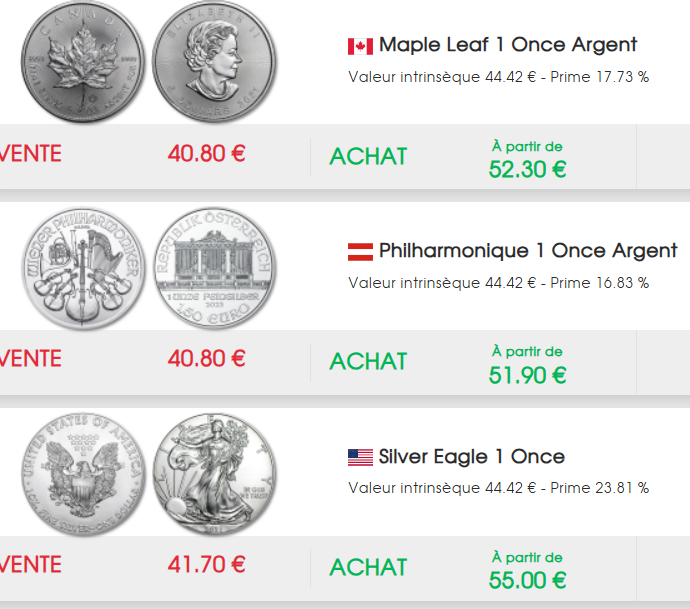
Task: Click ACHAT for the Philharmonique coin
Action: tap(368, 361)
